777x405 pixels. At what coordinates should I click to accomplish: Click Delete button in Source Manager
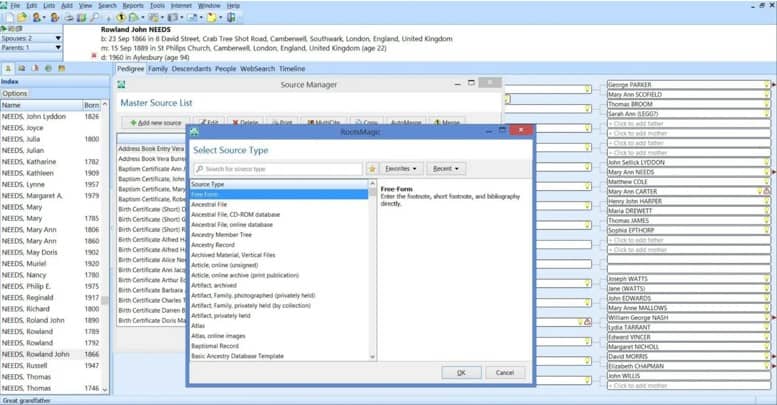[x=245, y=122]
